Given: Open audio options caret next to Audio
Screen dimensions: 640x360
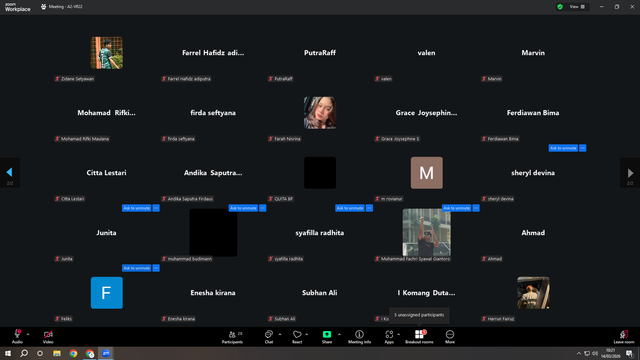Looking at the screenshot, I should (x=28, y=334).
